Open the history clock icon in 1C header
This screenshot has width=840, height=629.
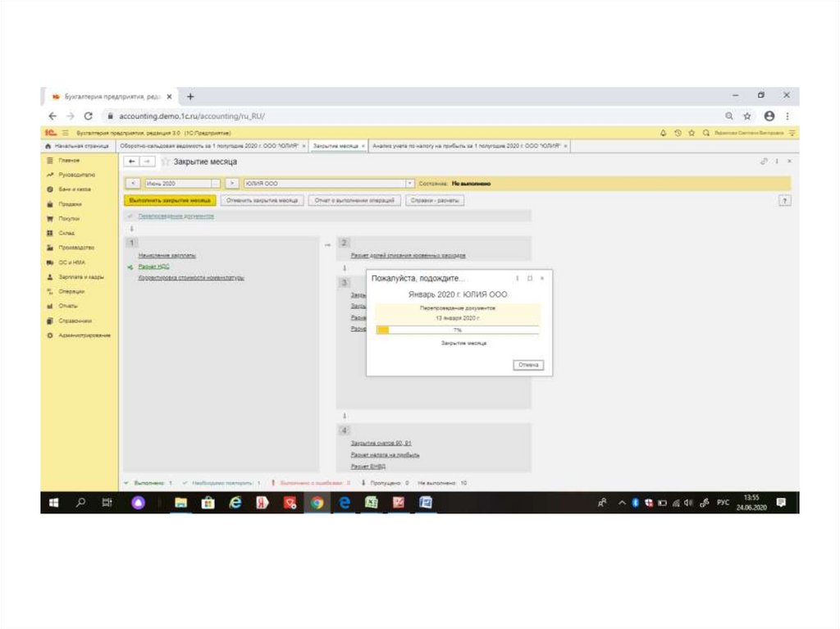pyautogui.click(x=678, y=132)
